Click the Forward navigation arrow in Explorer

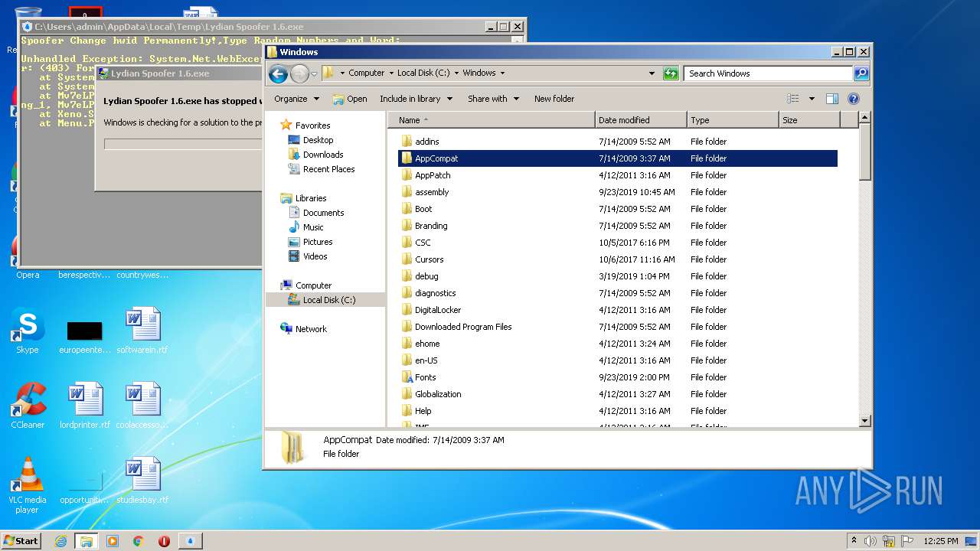[299, 73]
